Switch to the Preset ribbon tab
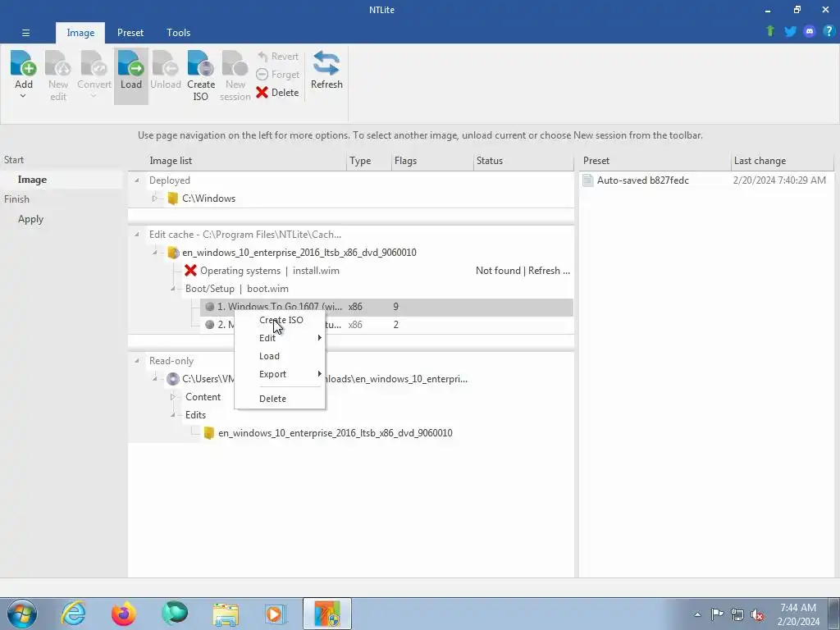Viewport: 840px width, 630px height. pyautogui.click(x=130, y=33)
